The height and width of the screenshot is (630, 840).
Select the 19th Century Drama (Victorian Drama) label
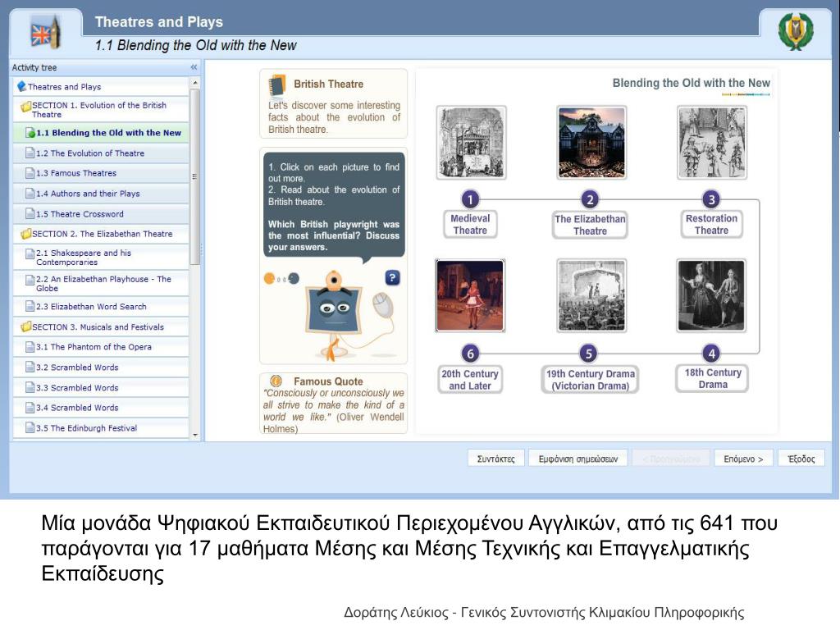click(591, 380)
